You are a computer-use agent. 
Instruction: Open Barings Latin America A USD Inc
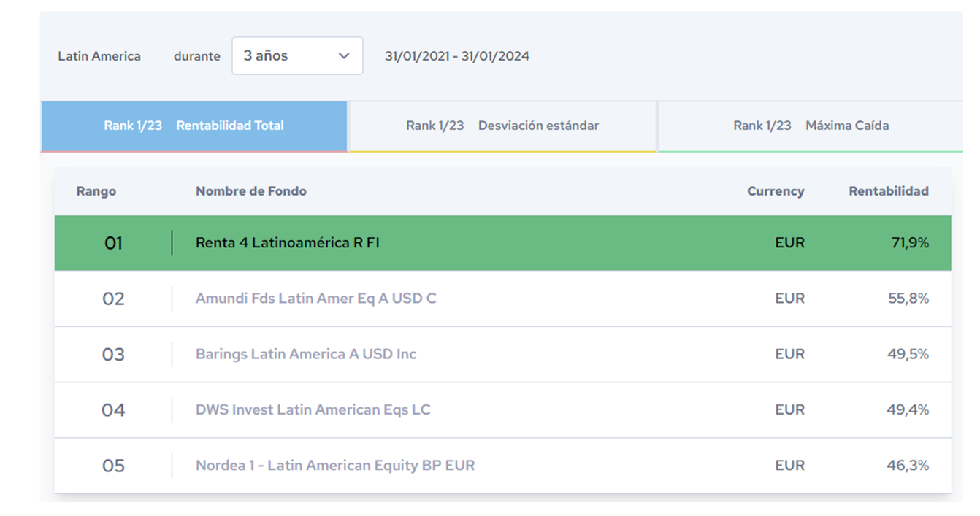305,354
